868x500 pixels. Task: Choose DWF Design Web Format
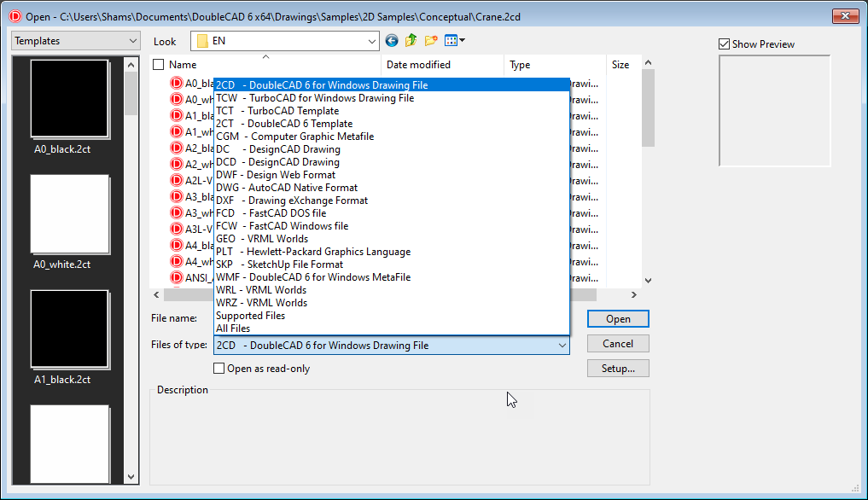tap(392, 174)
